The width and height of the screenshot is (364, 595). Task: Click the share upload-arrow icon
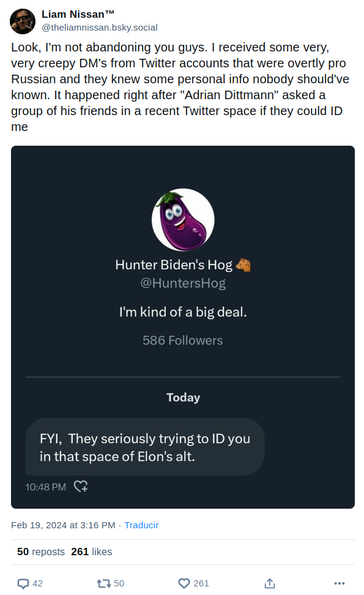269,583
